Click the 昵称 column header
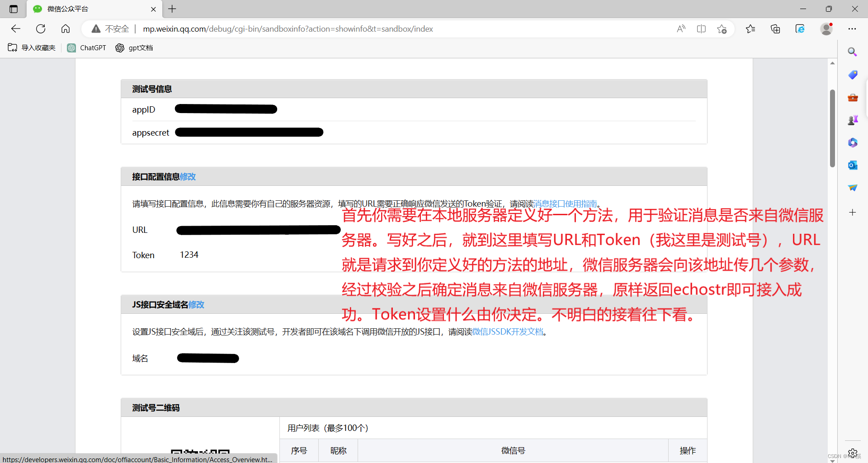 pyautogui.click(x=338, y=451)
